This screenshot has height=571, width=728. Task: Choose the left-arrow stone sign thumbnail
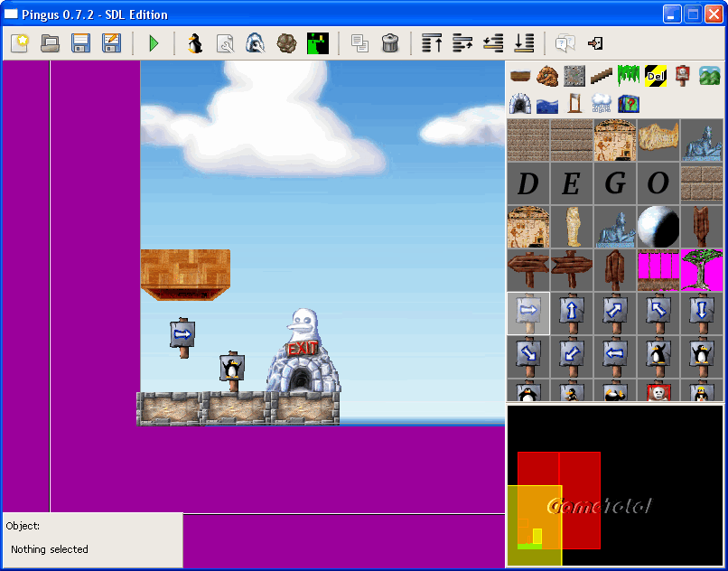tap(615, 356)
